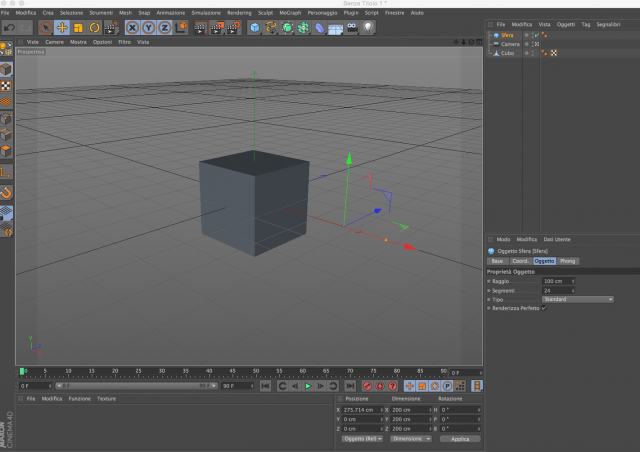Add a floor environment object
This screenshot has width=640, height=452.
click(x=336, y=28)
